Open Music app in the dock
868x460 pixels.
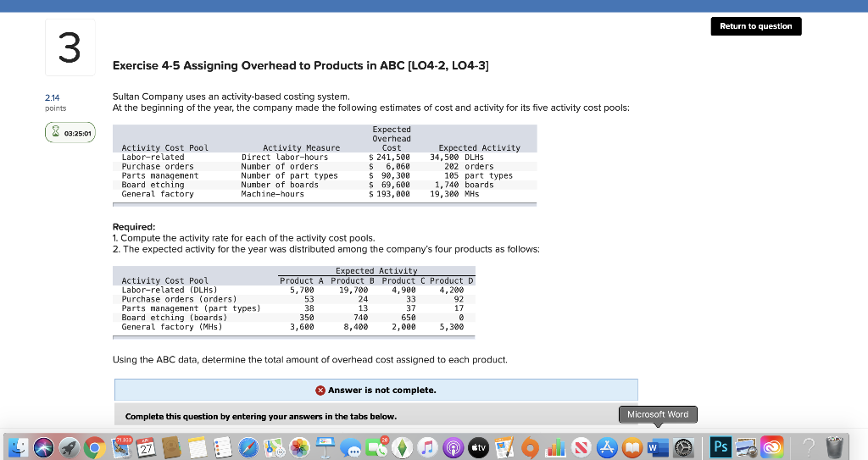click(x=427, y=447)
